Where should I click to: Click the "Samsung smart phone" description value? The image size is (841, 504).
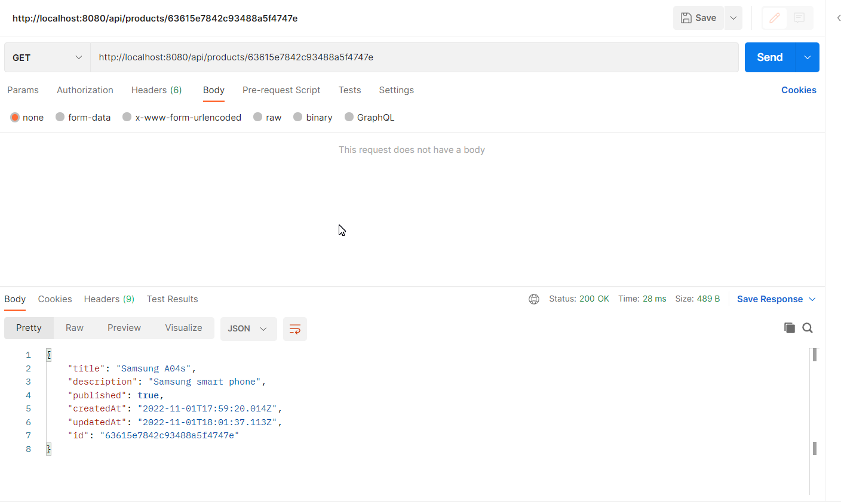coord(205,382)
